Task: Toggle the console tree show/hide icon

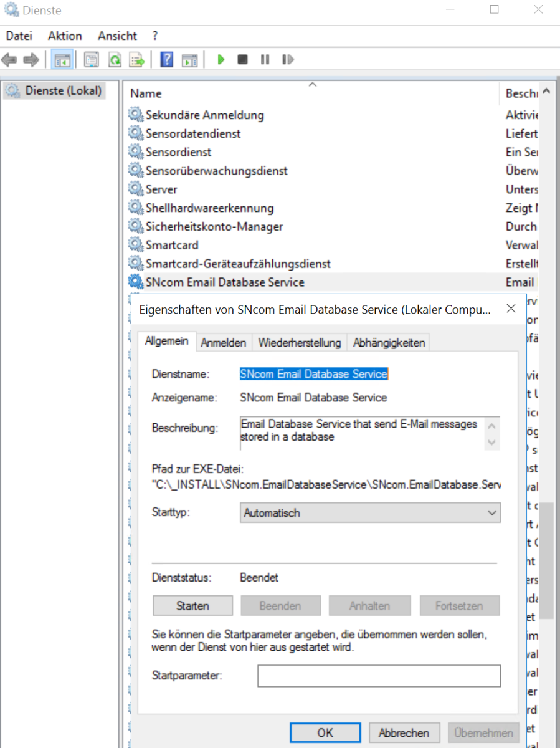Action: [x=62, y=60]
